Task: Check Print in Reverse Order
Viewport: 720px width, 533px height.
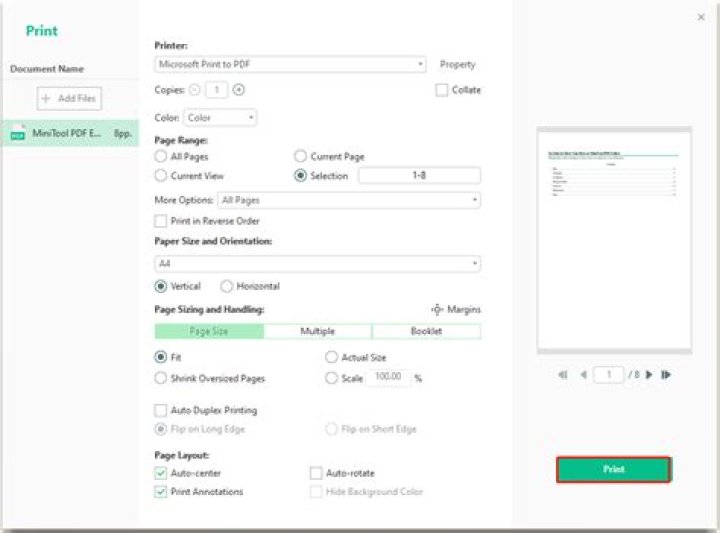Action: 160,221
